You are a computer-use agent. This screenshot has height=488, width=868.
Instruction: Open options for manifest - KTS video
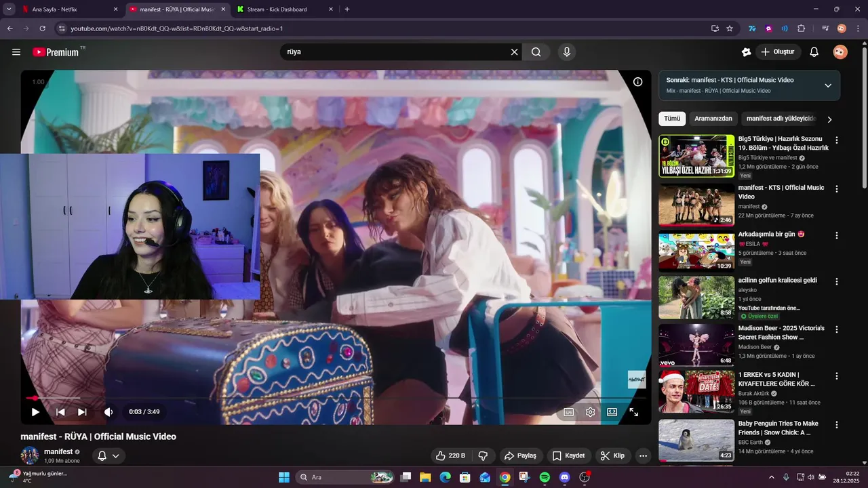pyautogui.click(x=836, y=189)
